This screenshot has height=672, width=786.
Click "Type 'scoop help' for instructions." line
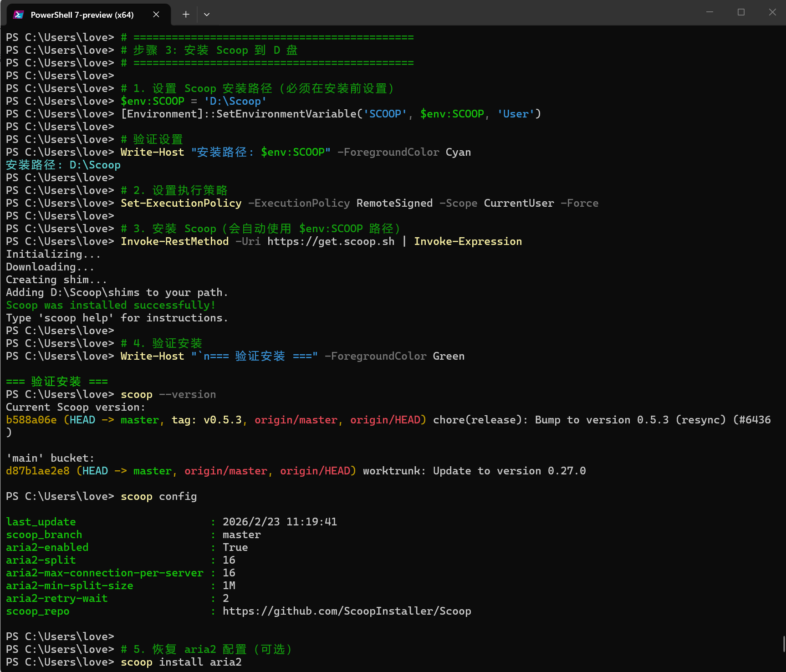(117, 318)
